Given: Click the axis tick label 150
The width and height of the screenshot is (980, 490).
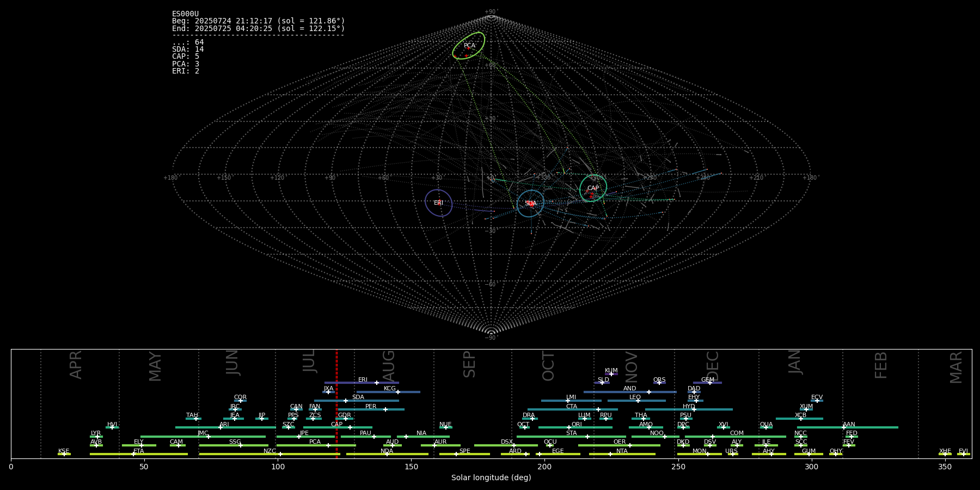Looking at the screenshot, I should pyautogui.click(x=411, y=467).
